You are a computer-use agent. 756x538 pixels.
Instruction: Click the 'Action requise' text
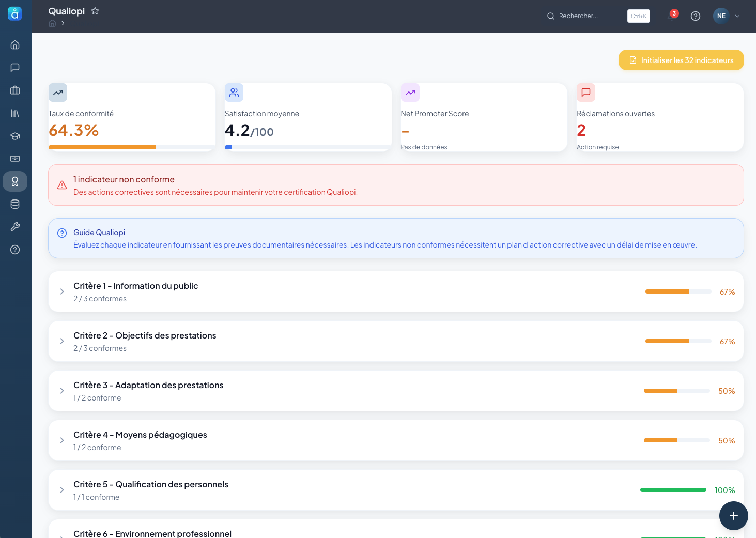click(597, 147)
